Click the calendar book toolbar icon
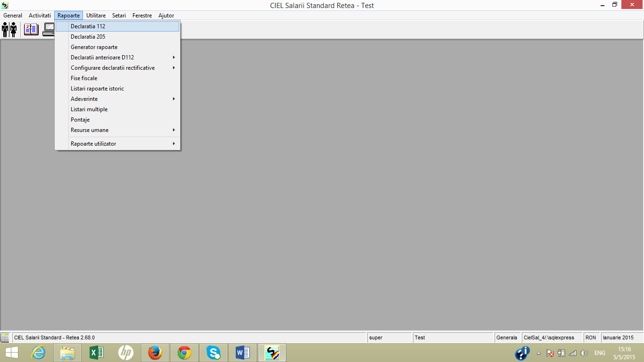The image size is (644, 362). coord(32,30)
